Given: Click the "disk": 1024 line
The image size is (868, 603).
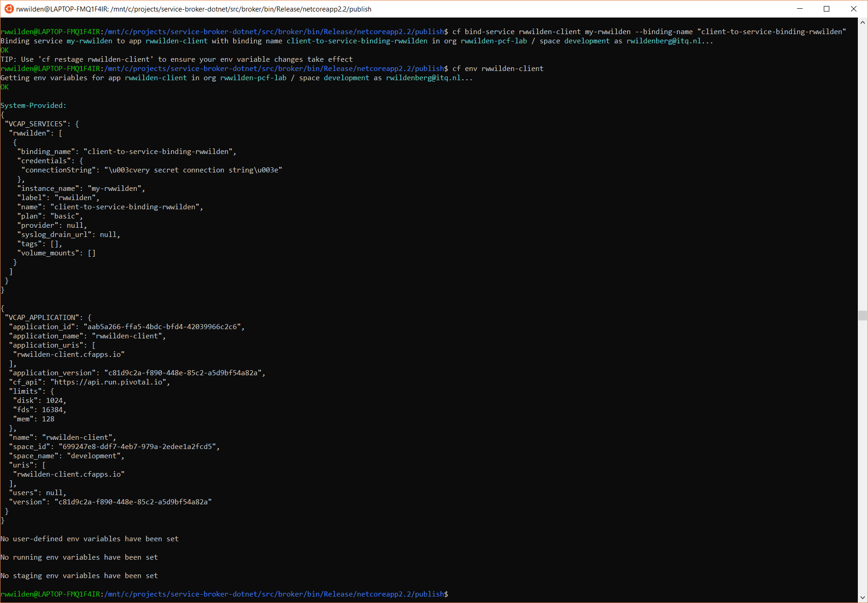Looking at the screenshot, I should pos(40,401).
